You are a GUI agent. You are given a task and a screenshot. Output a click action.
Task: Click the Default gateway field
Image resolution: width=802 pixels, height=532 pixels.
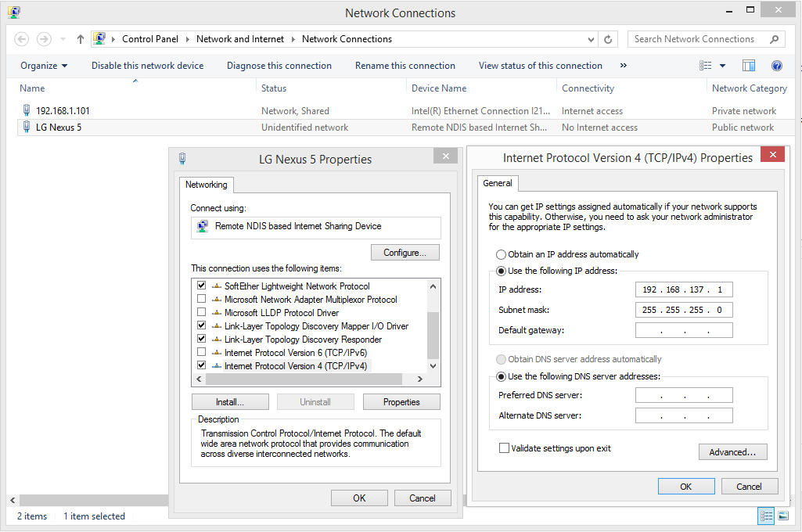coord(684,330)
